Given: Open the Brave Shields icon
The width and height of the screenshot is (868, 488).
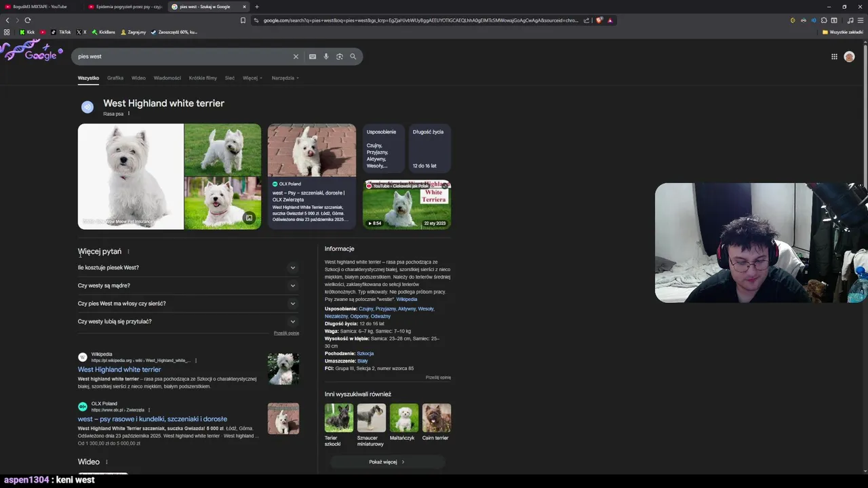Looking at the screenshot, I should (599, 20).
